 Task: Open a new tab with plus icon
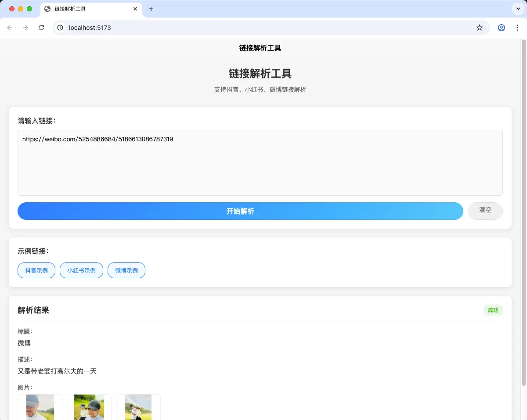(151, 9)
